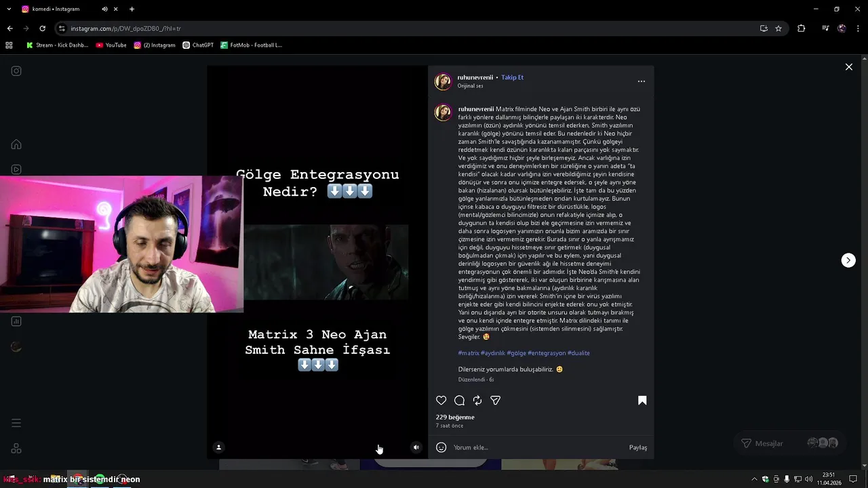Image resolution: width=868 pixels, height=488 pixels.
Task: Open the Orijinal ses audio link
Action: pos(470,86)
